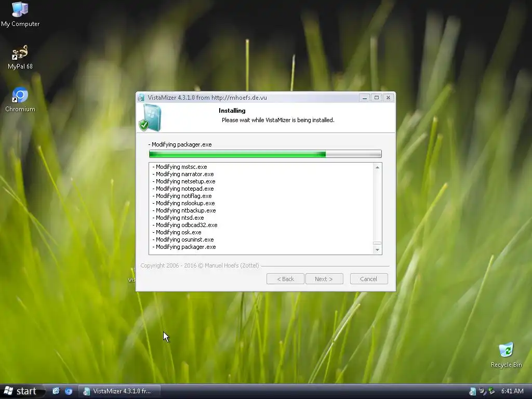Select the last 'Modifying packager.exe' log line

184,247
